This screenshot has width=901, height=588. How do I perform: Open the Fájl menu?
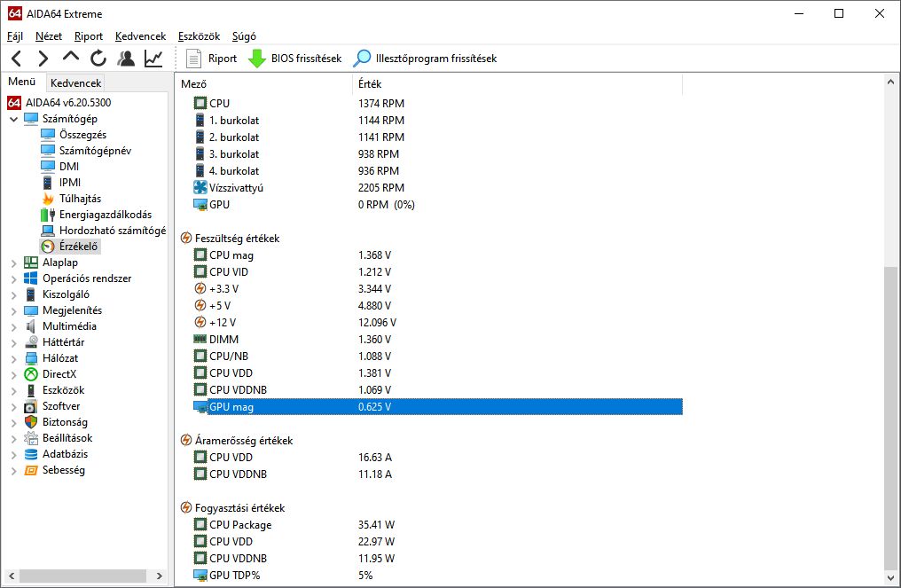15,36
